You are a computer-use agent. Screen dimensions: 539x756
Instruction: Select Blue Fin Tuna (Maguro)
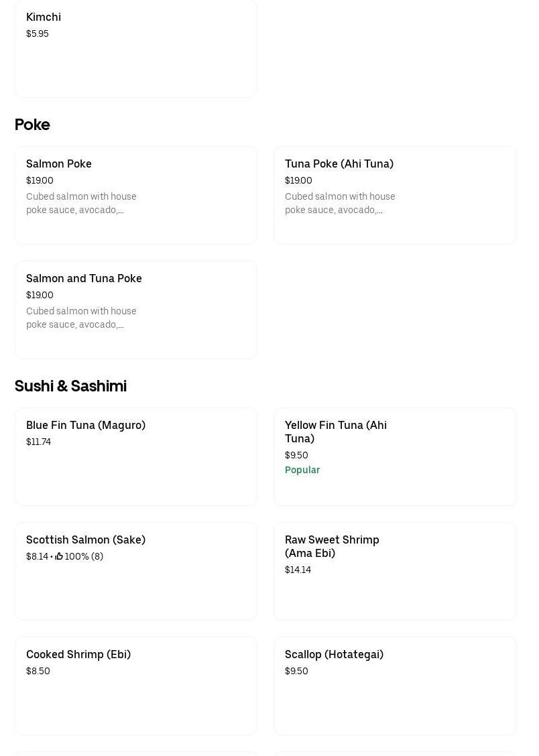pyautogui.click(x=135, y=456)
